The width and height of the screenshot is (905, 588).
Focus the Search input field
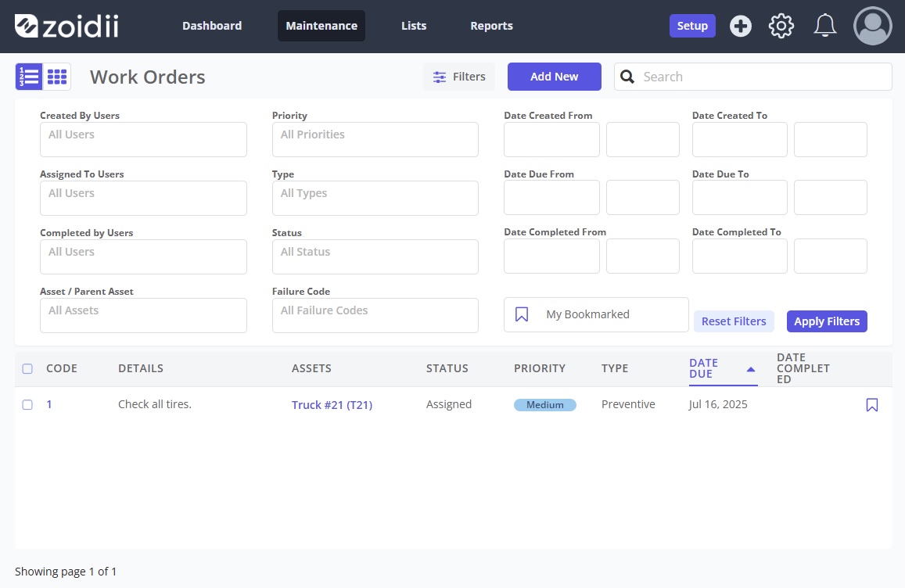coord(763,77)
